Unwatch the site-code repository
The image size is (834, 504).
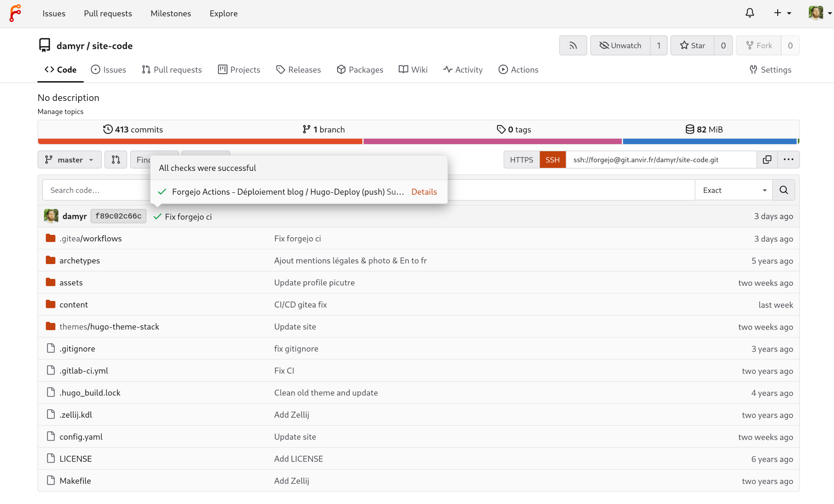620,46
